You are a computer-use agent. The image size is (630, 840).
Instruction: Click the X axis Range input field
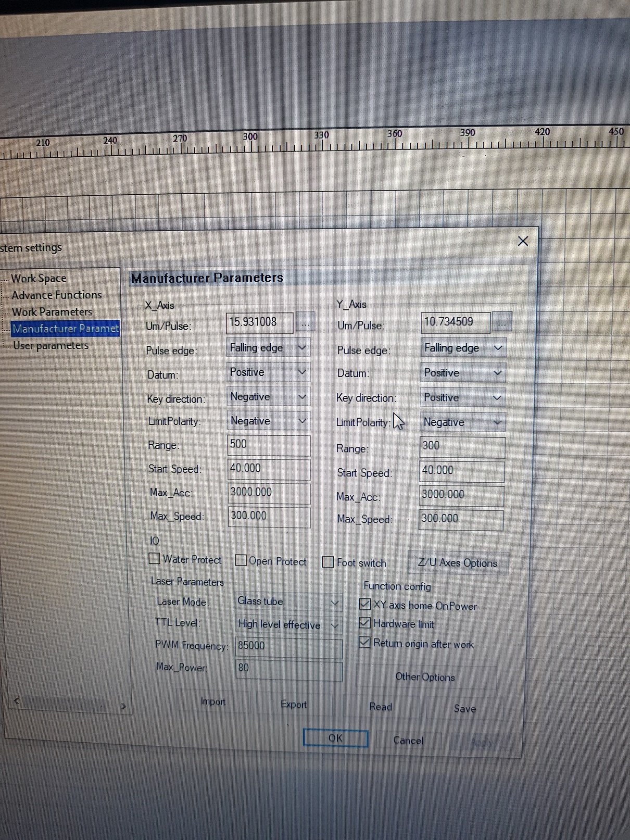tap(269, 445)
